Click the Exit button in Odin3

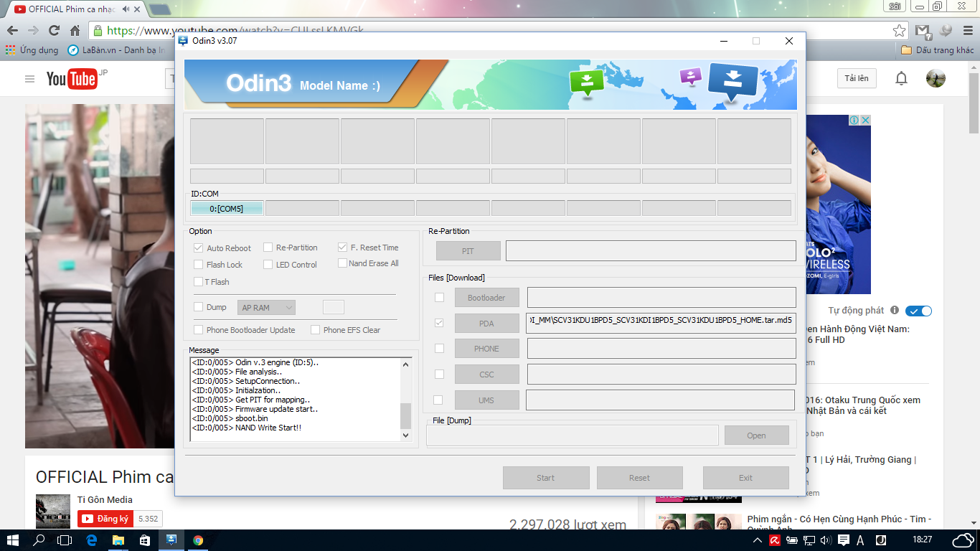pyautogui.click(x=746, y=478)
